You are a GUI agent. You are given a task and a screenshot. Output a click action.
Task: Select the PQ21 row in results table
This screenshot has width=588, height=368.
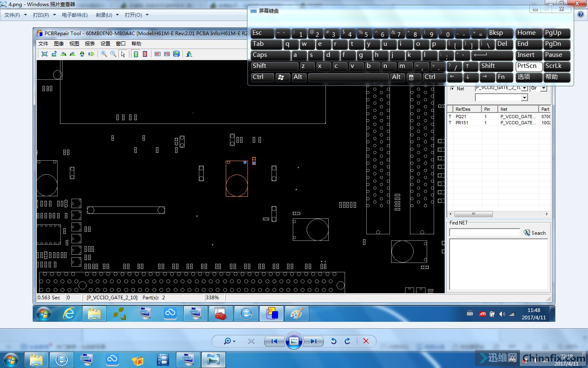pos(499,117)
